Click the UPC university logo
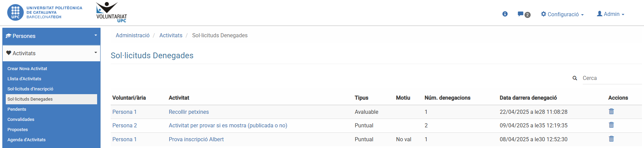The width and height of the screenshot is (644, 148). coord(45,13)
